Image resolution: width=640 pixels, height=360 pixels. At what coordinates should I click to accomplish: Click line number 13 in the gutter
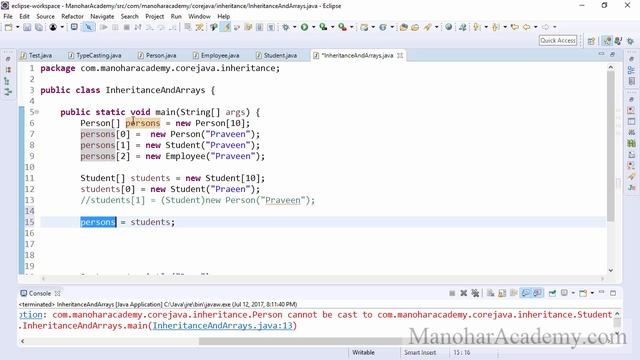29,200
